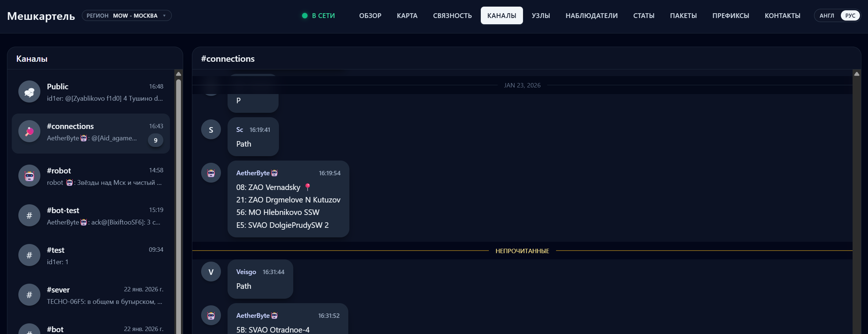Viewport: 868px width, 334px height.
Task: Click the JAN 23, 2026 date separator
Action: click(522, 85)
